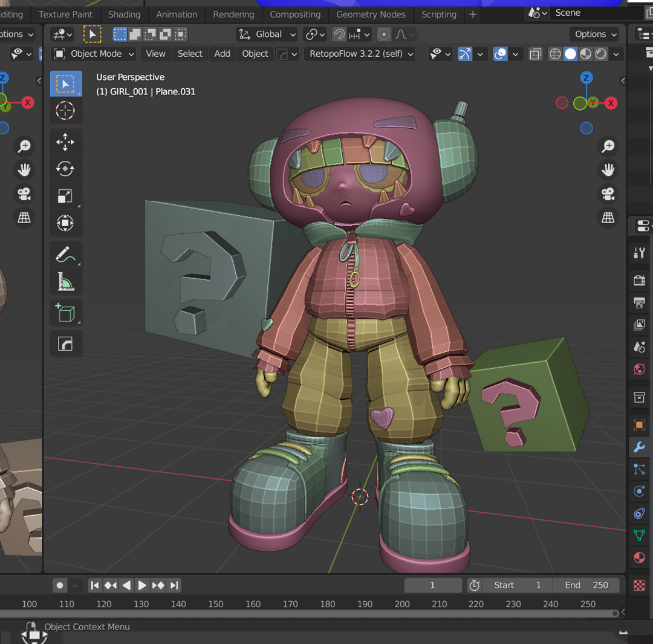Click the pan hand icon beside main viewport
The width and height of the screenshot is (653, 644).
(x=608, y=170)
